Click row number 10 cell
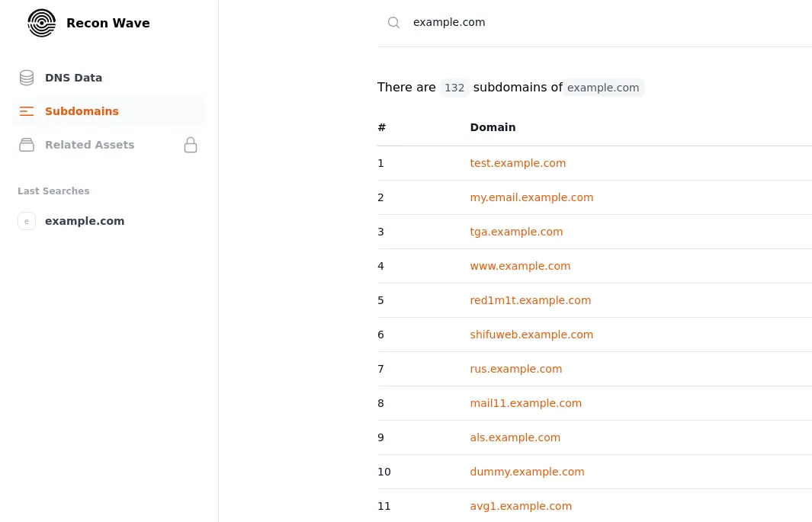The width and height of the screenshot is (812, 522). click(x=384, y=472)
